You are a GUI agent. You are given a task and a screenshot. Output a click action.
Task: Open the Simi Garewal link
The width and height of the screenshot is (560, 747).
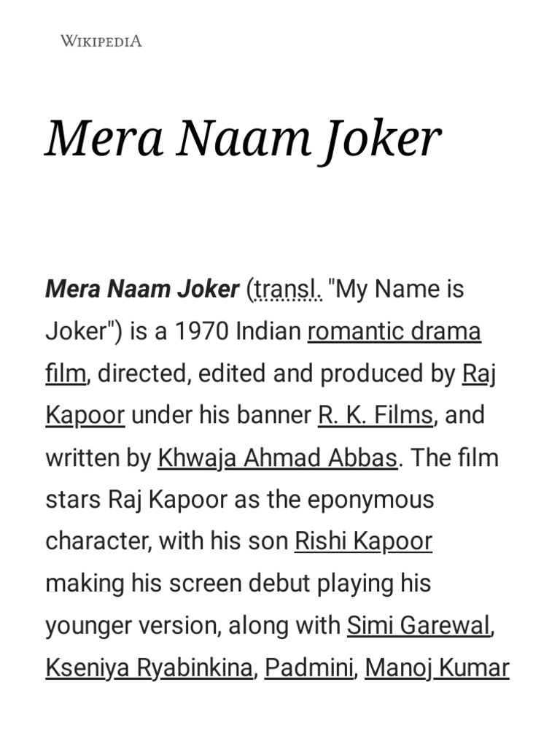click(x=419, y=625)
